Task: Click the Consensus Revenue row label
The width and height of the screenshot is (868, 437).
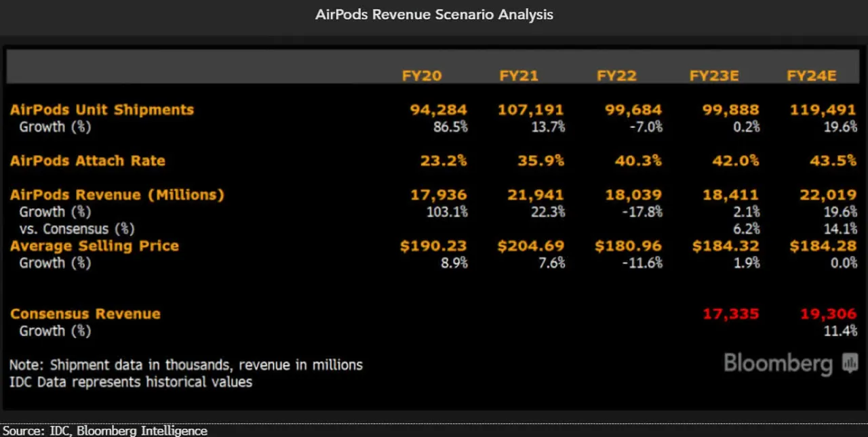Action: tap(85, 314)
